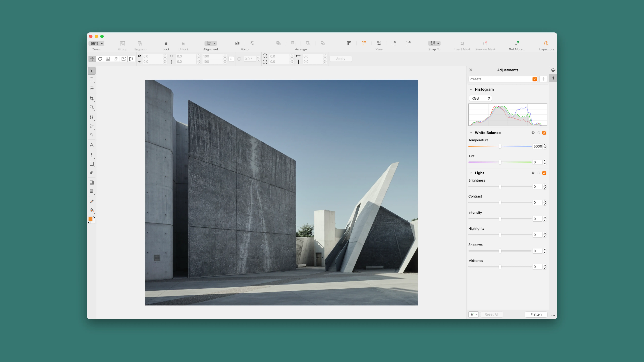Switch to skew transform mode
This screenshot has height=362, width=644.
[116, 59]
